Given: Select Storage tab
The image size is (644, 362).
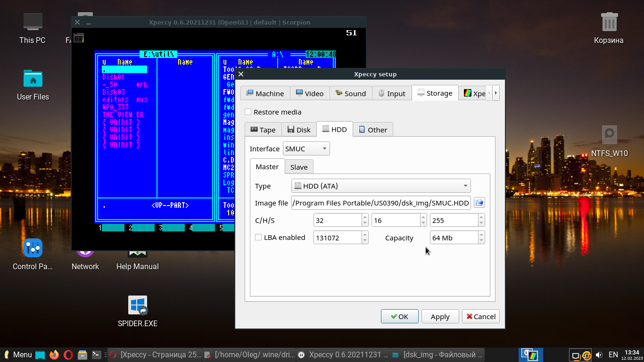Looking at the screenshot, I should pyautogui.click(x=435, y=93).
